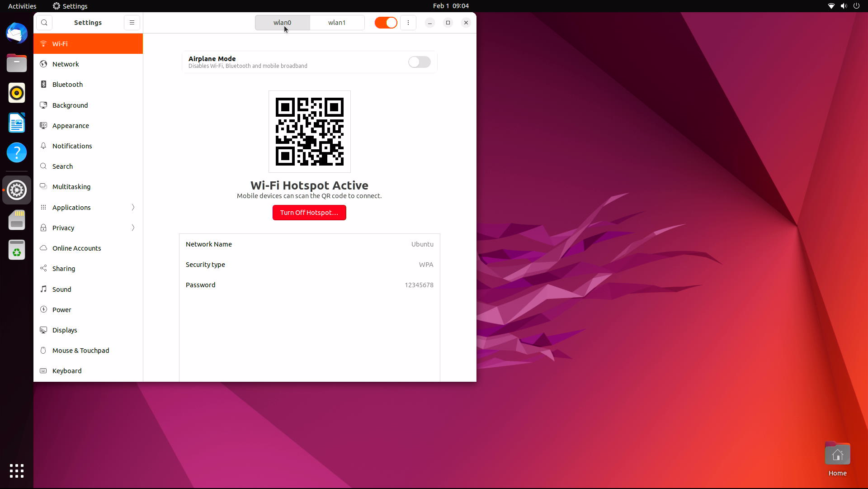Screen dimensions: 868x489
Task: Open the clock calendar at Feb 1 09:04
Action: pos(451,6)
